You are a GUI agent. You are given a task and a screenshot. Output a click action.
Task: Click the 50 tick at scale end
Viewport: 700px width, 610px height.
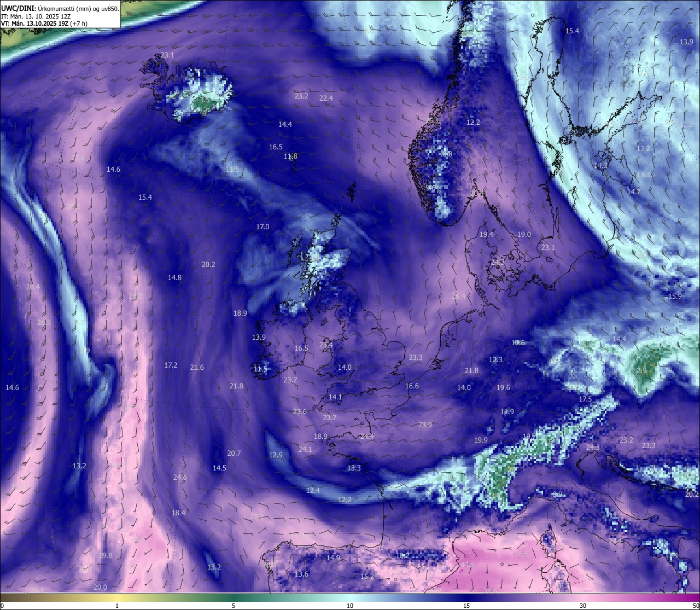click(696, 606)
